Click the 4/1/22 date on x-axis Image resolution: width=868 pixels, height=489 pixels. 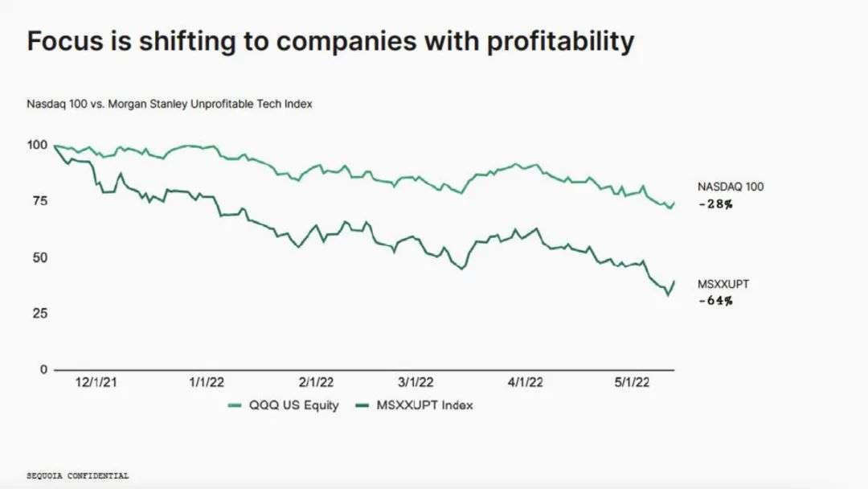(x=526, y=382)
